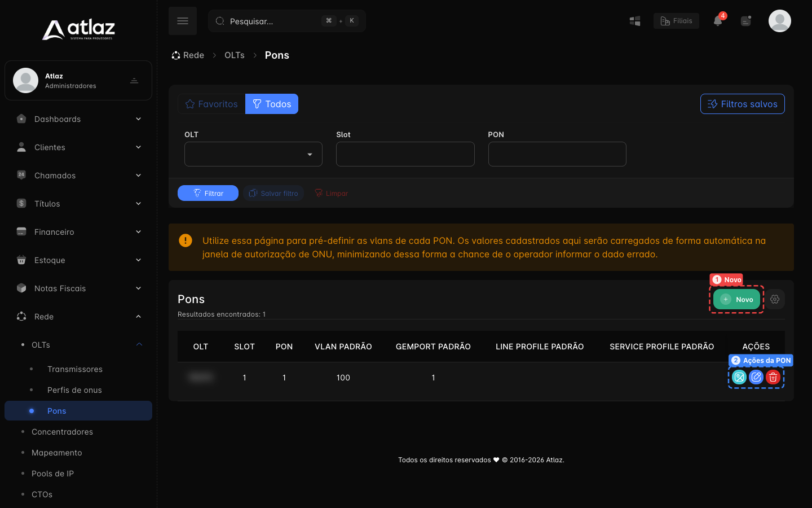The image size is (812, 508).
Task: Click the Limpar button
Action: [x=331, y=193]
